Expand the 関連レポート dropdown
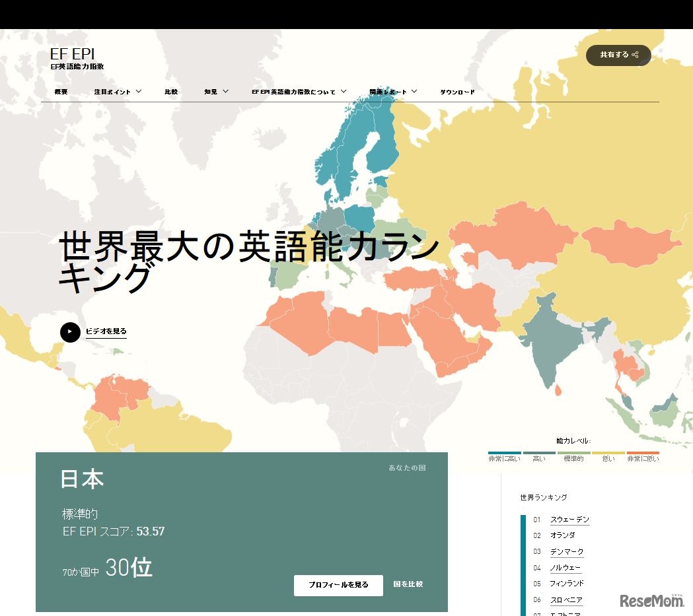The height and width of the screenshot is (616, 693). point(391,92)
